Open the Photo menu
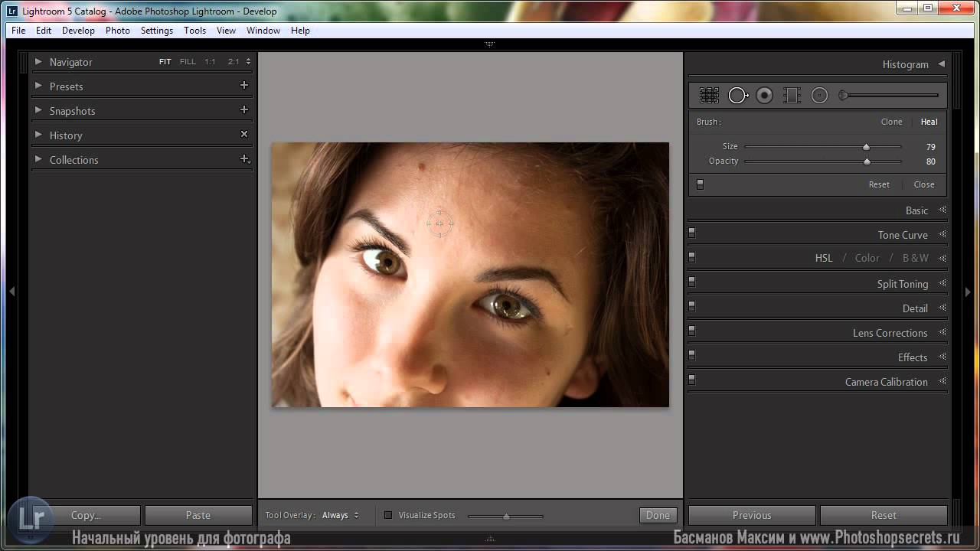The image size is (980, 551). pos(117,31)
